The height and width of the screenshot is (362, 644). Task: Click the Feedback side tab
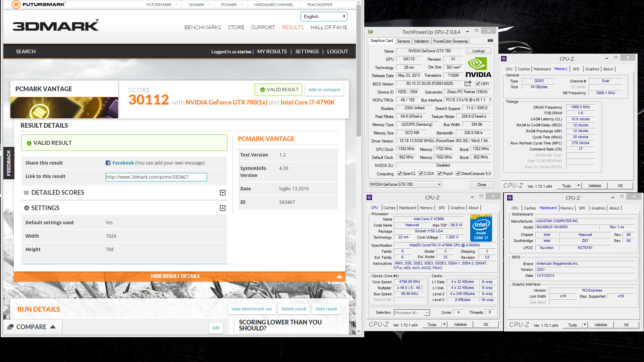(x=9, y=163)
